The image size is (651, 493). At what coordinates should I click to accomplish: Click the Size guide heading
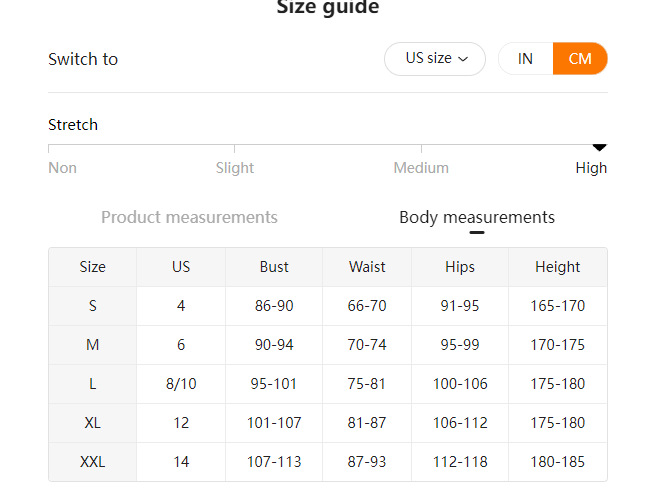tap(327, 8)
